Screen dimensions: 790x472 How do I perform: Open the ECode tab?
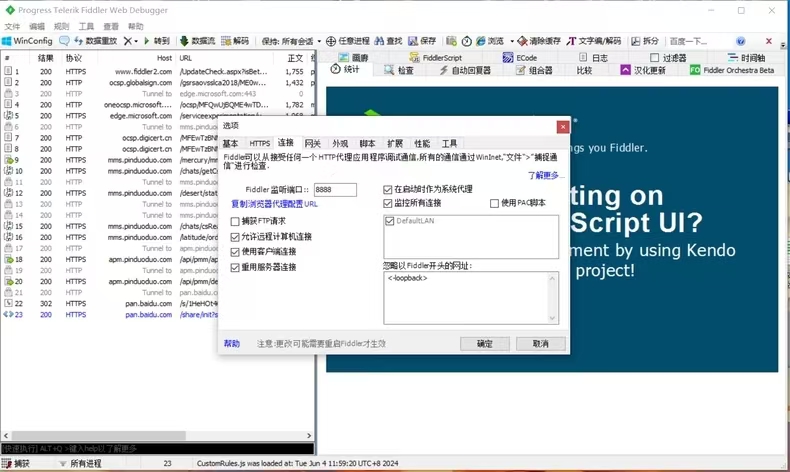coord(520,57)
